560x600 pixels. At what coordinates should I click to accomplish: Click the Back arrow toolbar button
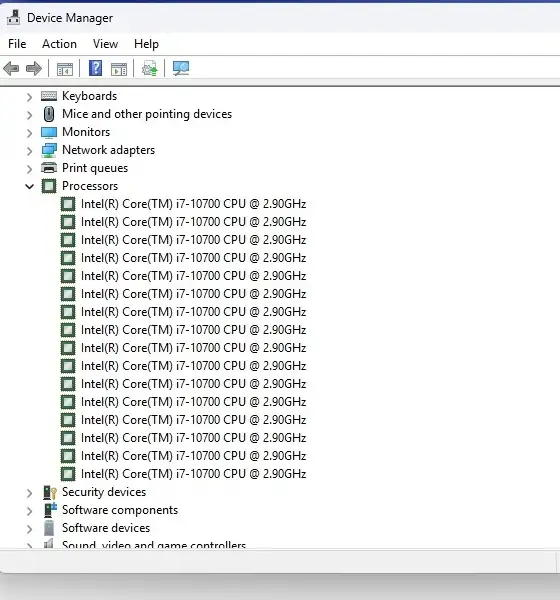(x=11, y=69)
